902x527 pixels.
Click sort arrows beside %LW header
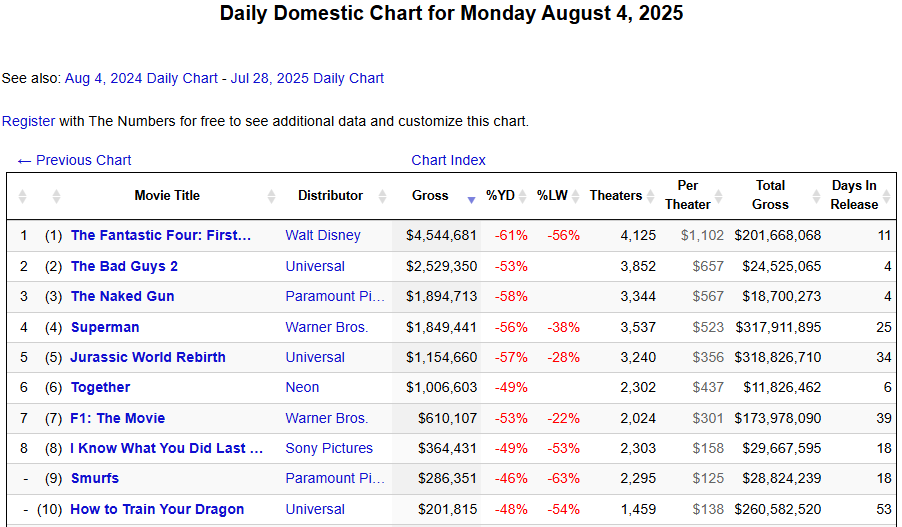click(x=575, y=196)
